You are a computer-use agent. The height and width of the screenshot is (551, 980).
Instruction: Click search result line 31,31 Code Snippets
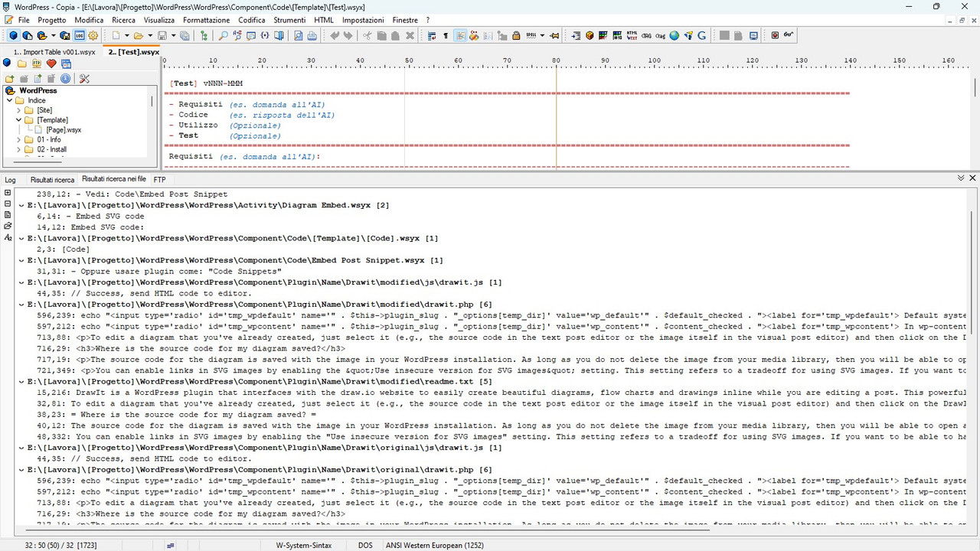[x=159, y=271]
